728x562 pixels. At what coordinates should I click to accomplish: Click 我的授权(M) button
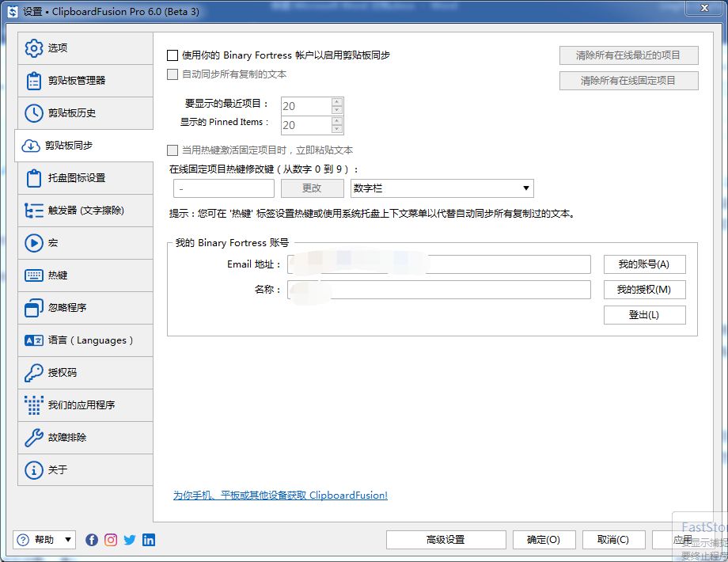click(x=644, y=290)
